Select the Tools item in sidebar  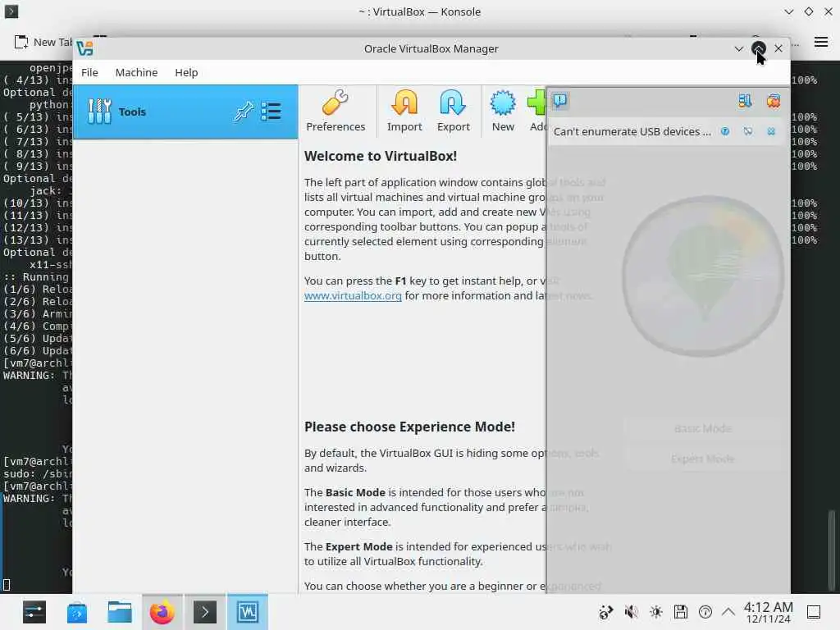pos(185,112)
